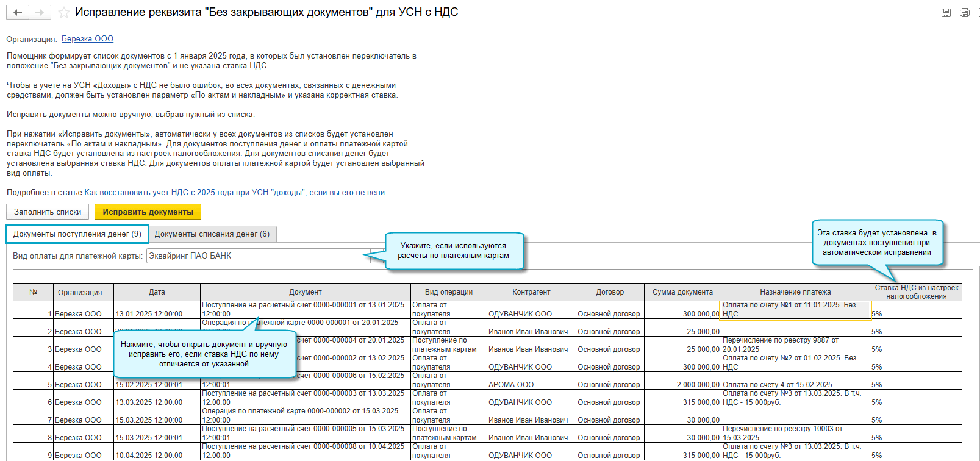Image resolution: width=980 pixels, height=461 pixels.
Task: Open document Поступление 0000-000003 от 13.03.2025
Action: point(304,398)
